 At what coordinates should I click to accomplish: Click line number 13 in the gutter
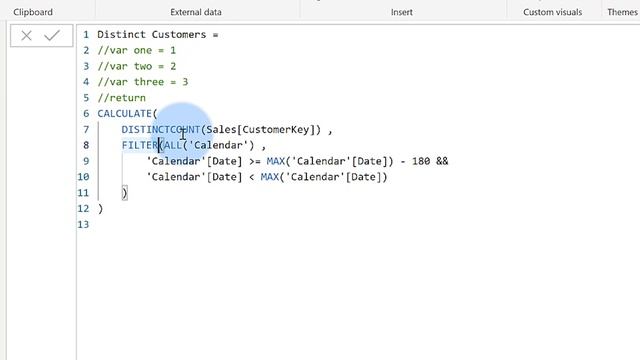click(x=83, y=224)
